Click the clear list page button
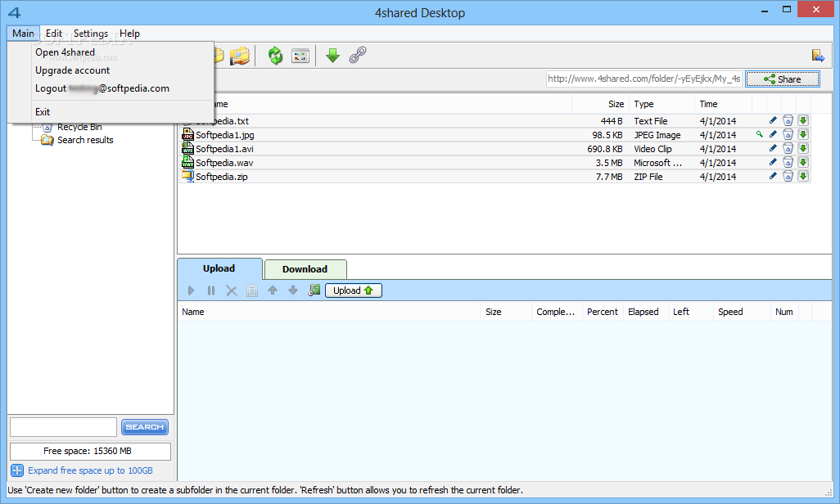840x504 pixels. click(252, 290)
